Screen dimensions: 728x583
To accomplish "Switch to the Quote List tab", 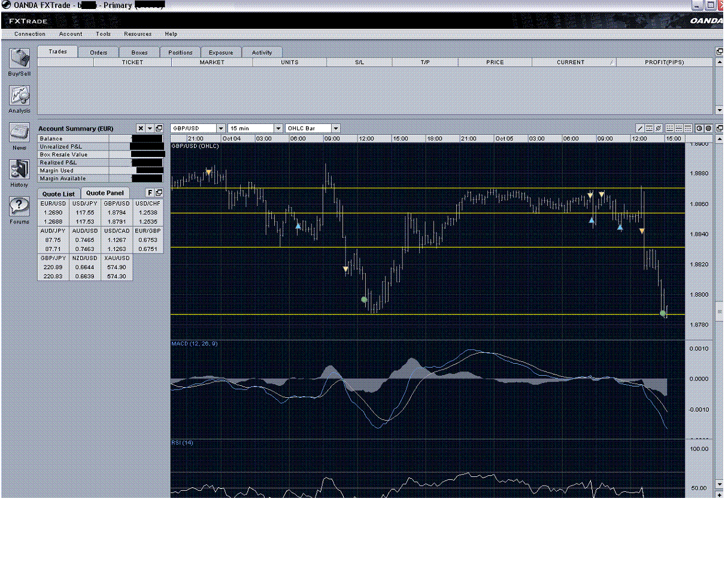I will tap(59, 194).
